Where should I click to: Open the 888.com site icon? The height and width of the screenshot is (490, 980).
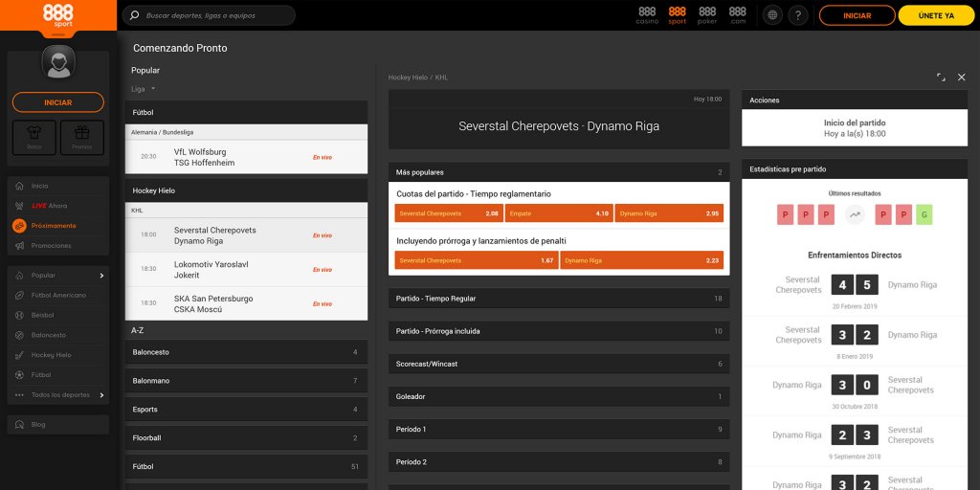[x=738, y=15]
